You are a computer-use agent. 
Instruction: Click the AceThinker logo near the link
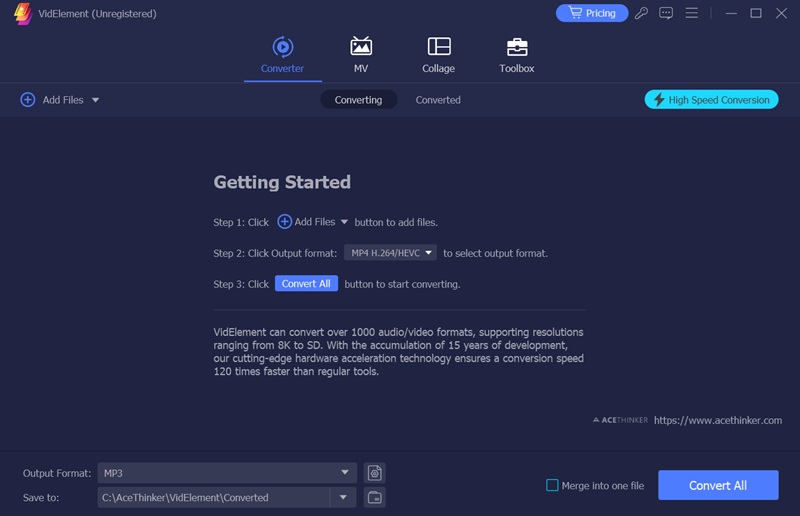pos(620,420)
